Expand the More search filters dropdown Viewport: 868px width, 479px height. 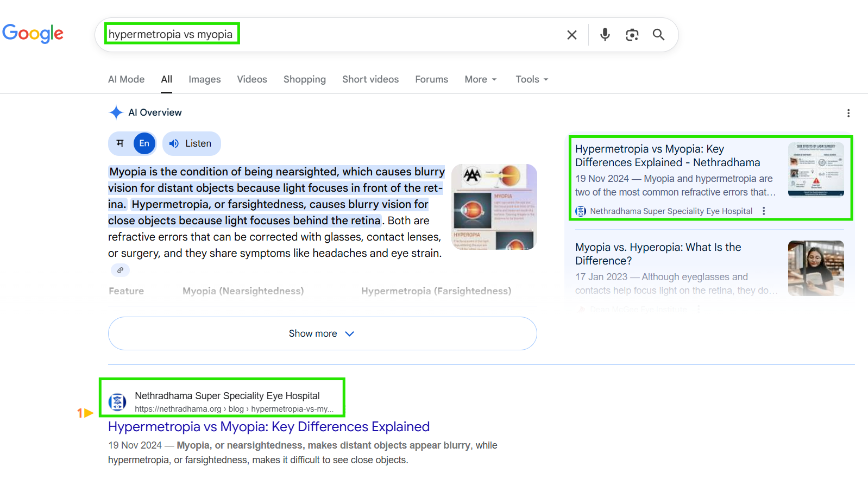coord(480,79)
